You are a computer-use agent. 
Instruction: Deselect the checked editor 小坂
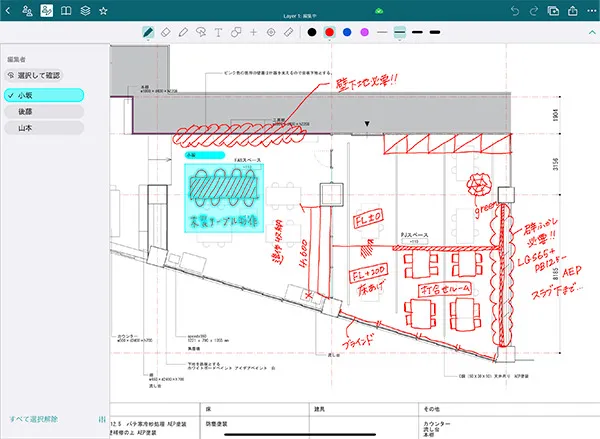click(44, 95)
